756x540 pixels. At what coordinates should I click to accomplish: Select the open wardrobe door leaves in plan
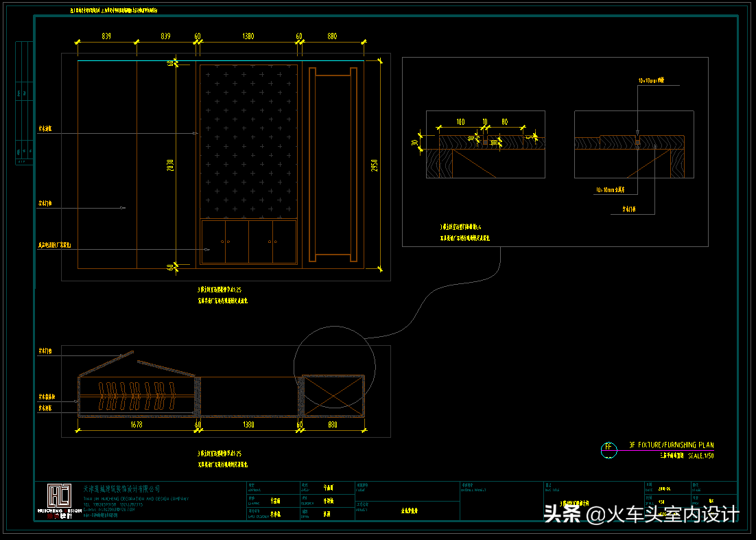137,364
